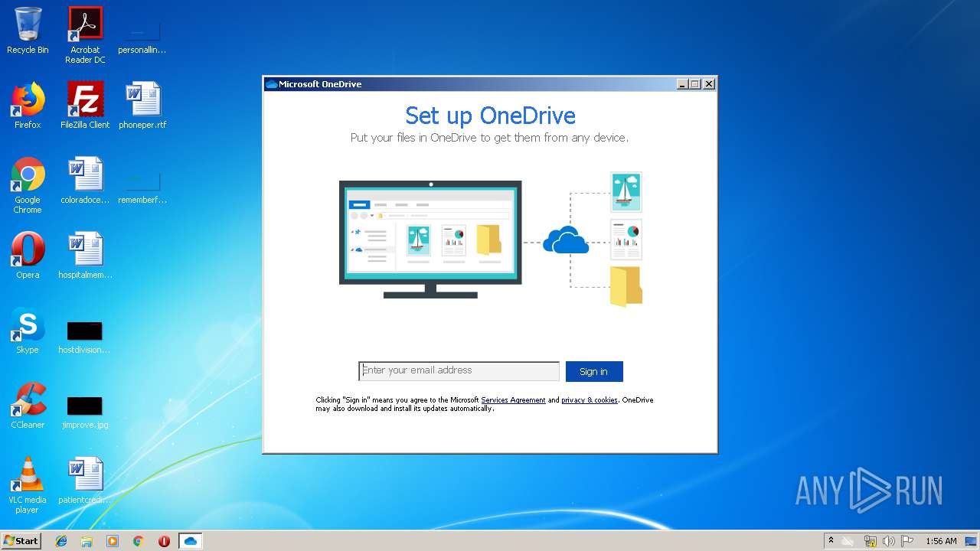Open the volume control in system tray
980x551 pixels.
(888, 541)
